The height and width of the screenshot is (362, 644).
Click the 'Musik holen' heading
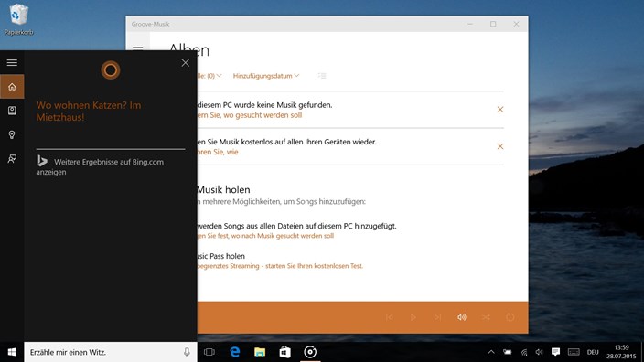(223, 189)
